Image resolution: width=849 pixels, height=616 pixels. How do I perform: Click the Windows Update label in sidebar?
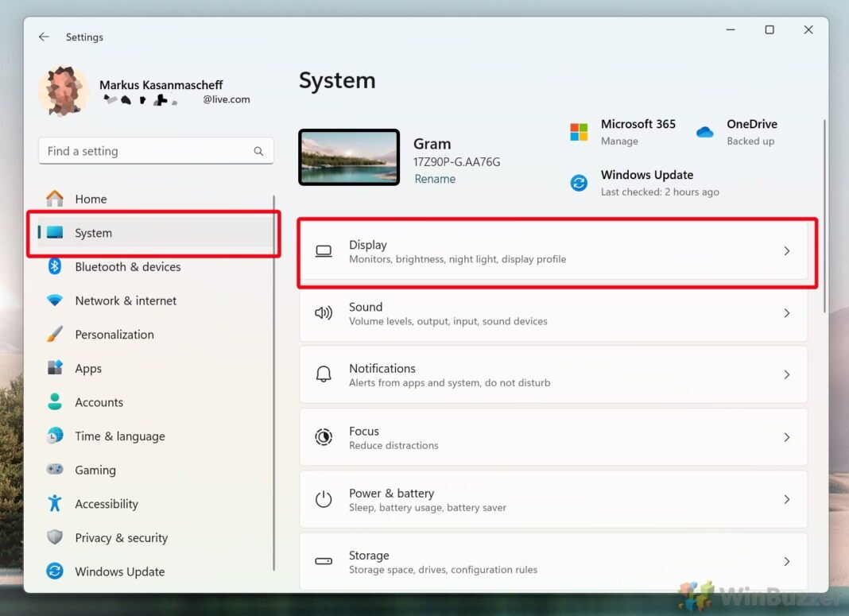[x=120, y=571]
